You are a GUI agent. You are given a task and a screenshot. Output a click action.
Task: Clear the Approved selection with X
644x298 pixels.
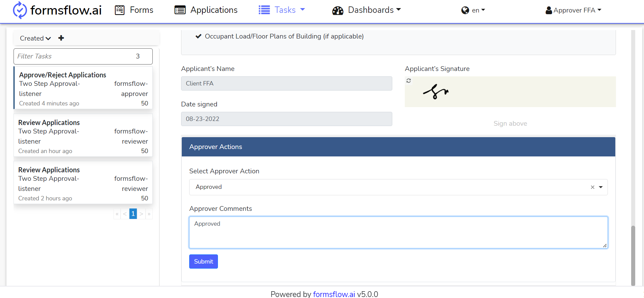[593, 187]
